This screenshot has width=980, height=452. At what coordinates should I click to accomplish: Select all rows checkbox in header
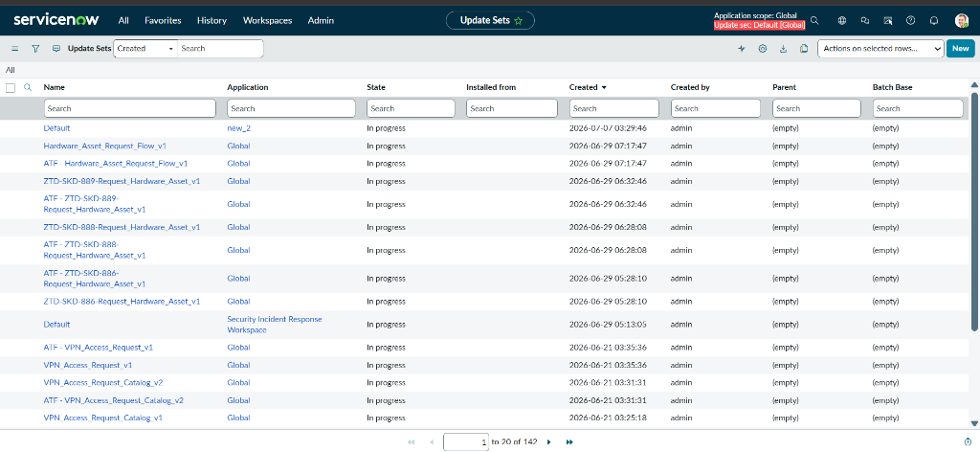click(11, 88)
